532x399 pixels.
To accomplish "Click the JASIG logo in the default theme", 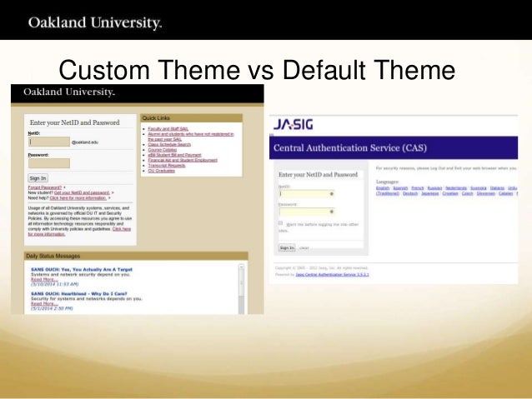I will [x=294, y=124].
